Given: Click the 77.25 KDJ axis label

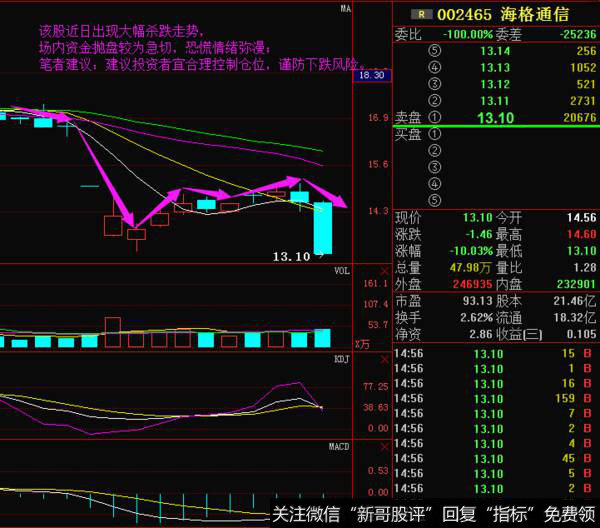Looking at the screenshot, I should pyautogui.click(x=375, y=387).
